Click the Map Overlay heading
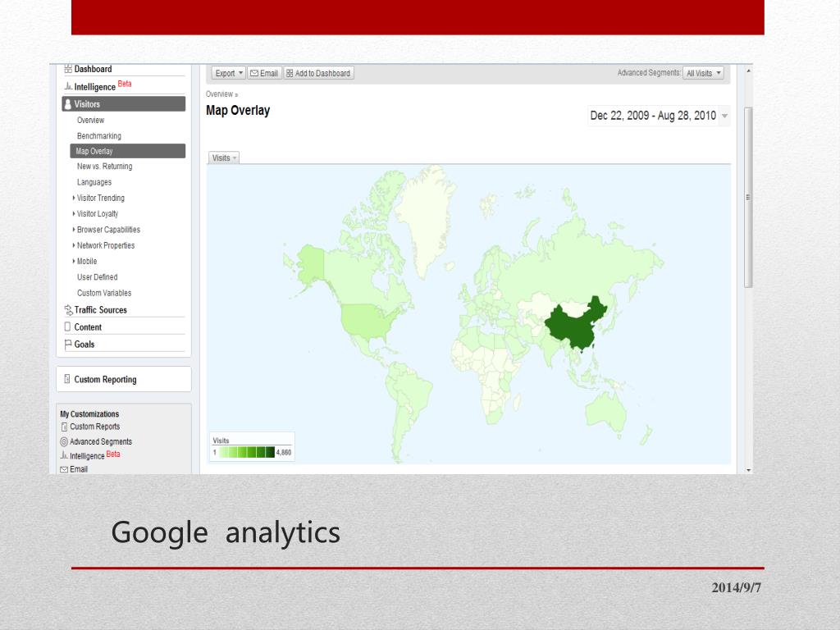 pos(238,111)
